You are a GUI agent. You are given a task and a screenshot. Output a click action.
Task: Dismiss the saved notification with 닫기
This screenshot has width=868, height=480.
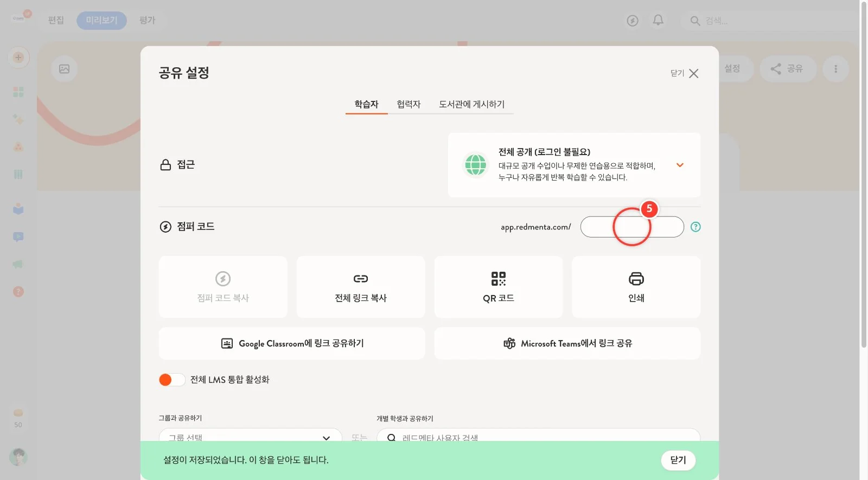(x=678, y=460)
